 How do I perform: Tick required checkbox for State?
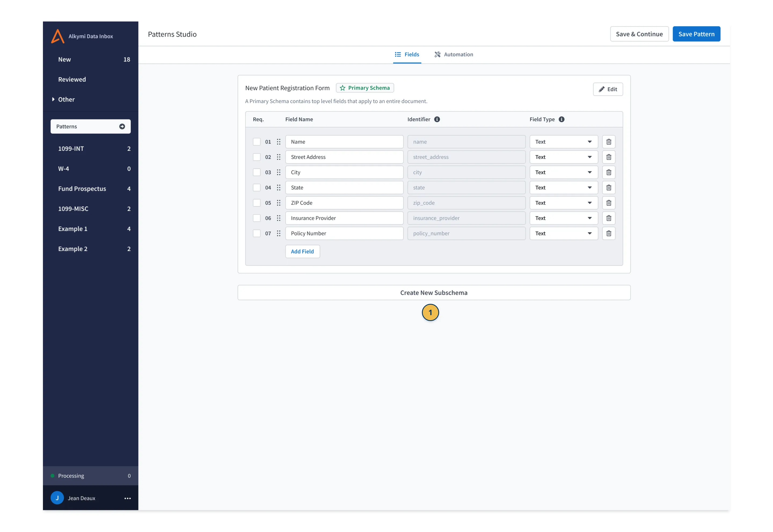coord(256,188)
